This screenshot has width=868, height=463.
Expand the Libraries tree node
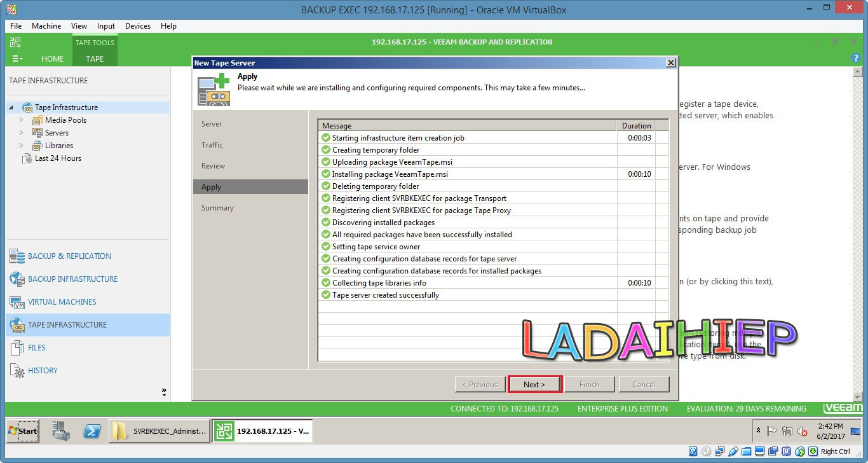pos(21,146)
